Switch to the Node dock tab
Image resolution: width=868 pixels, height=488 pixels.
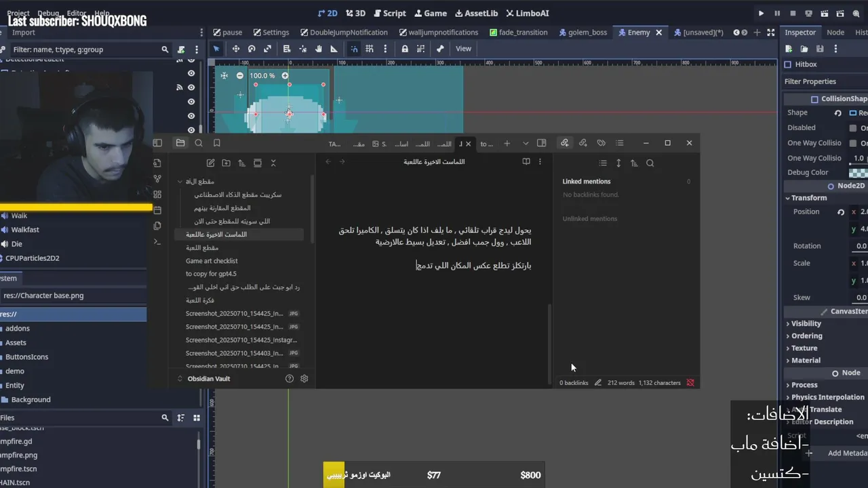[835, 33]
